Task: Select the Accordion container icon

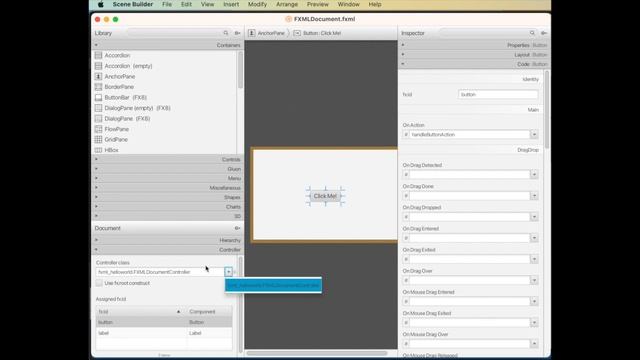Action: point(98,55)
